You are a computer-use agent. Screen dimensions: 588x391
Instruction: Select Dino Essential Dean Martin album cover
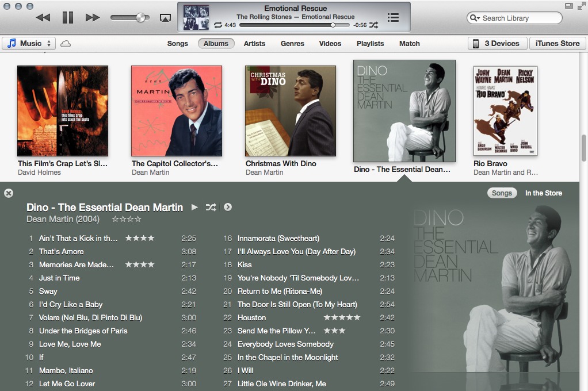(x=404, y=111)
